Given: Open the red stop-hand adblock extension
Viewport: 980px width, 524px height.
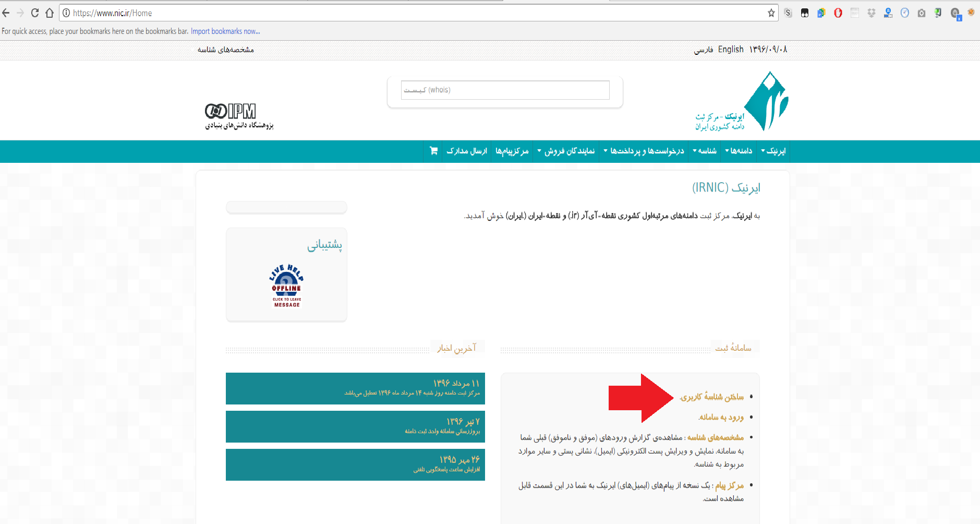Looking at the screenshot, I should coord(838,13).
